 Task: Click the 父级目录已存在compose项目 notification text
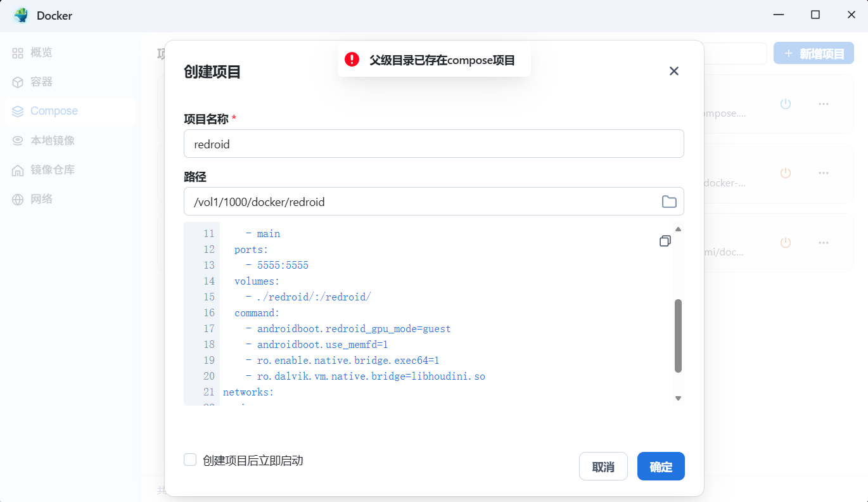coord(442,60)
